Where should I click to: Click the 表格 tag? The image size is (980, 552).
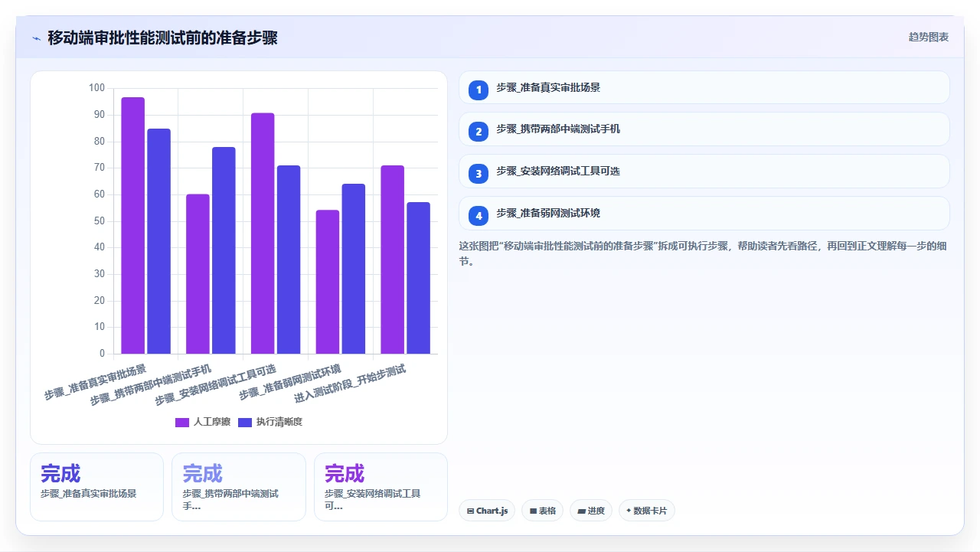[x=543, y=511]
